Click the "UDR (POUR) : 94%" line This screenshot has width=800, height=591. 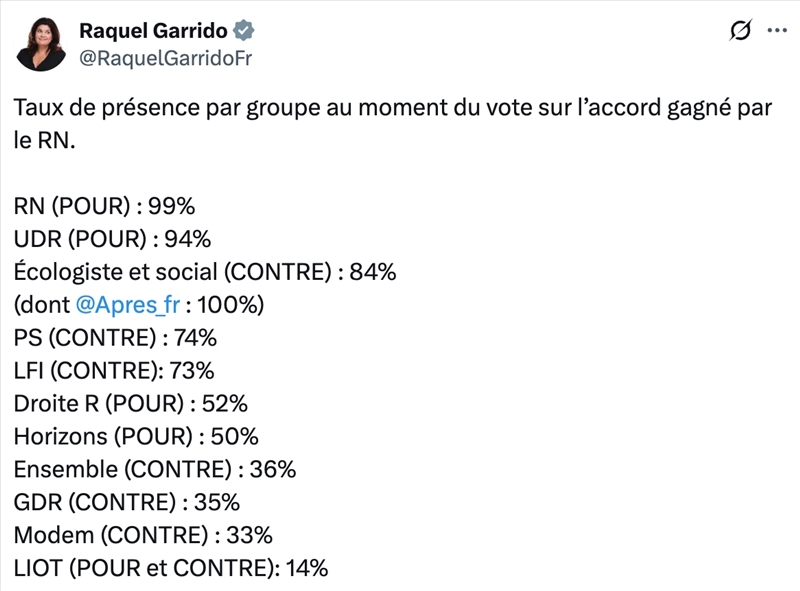(x=112, y=239)
